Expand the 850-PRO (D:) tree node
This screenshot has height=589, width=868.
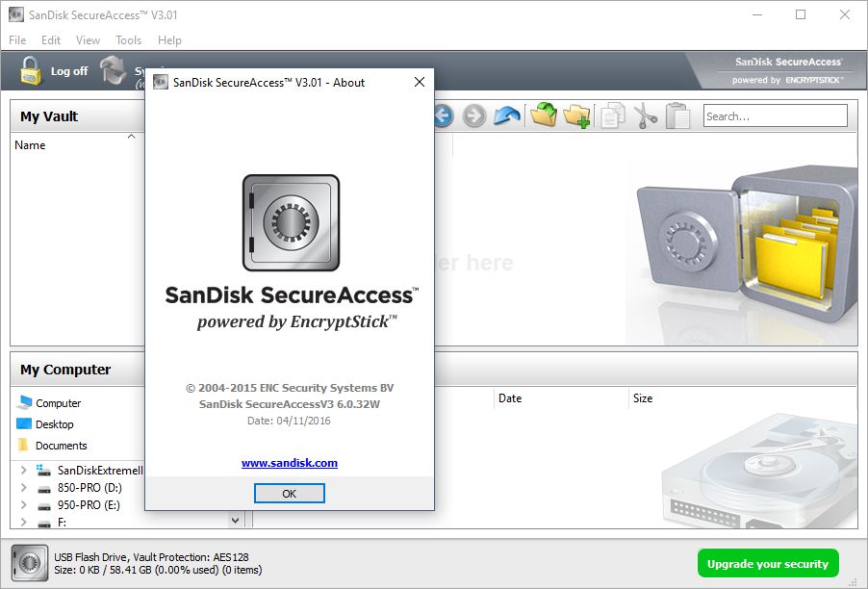tap(24, 488)
